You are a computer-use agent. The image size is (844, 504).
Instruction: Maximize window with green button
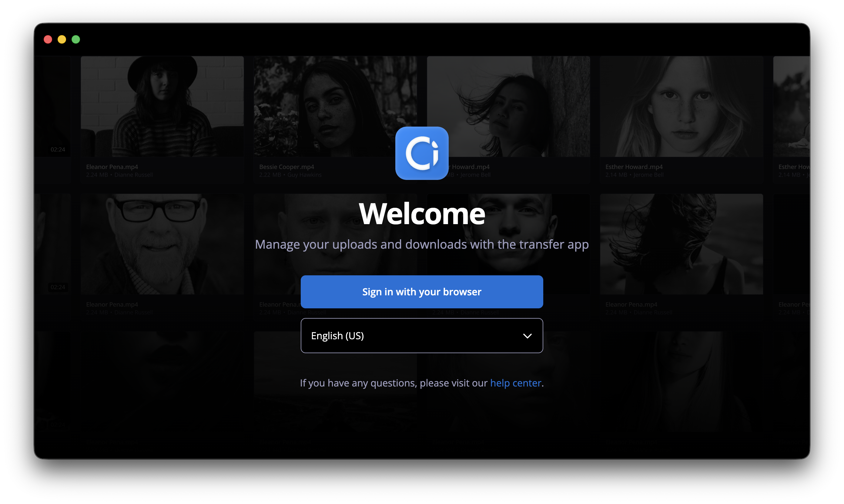pyautogui.click(x=76, y=39)
